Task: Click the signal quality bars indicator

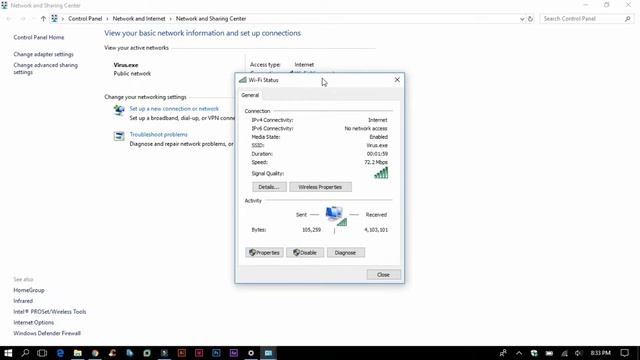Action: click(381, 173)
